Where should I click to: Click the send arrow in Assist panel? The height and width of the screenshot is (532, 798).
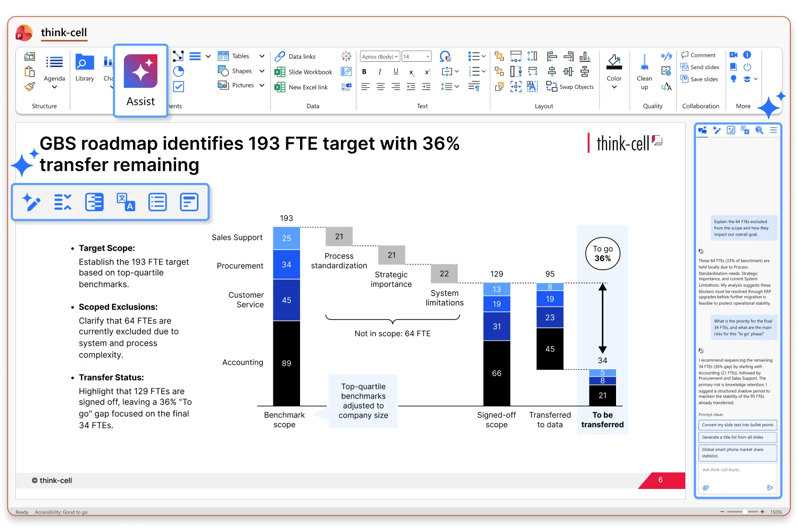click(770, 487)
